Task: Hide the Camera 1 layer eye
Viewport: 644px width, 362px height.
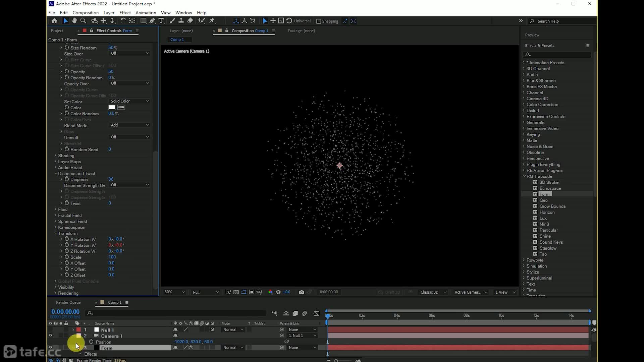Action: coord(50,336)
